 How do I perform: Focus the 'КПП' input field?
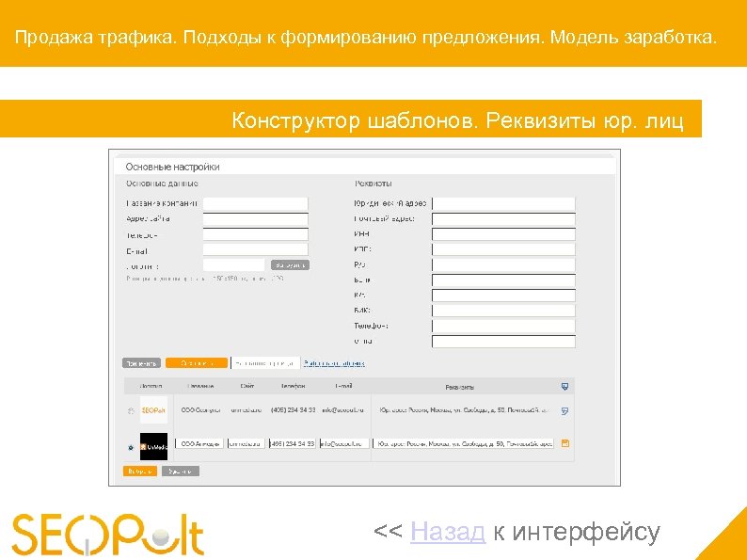(x=503, y=249)
